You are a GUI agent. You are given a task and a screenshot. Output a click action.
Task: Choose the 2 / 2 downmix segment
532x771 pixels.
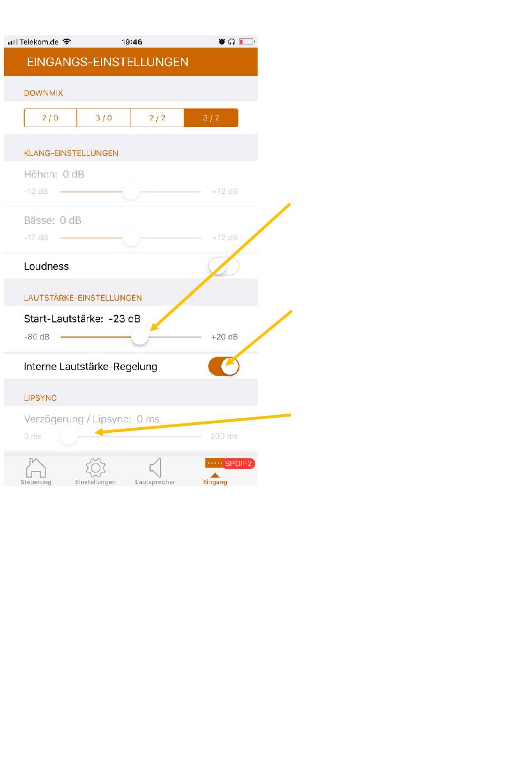157,118
